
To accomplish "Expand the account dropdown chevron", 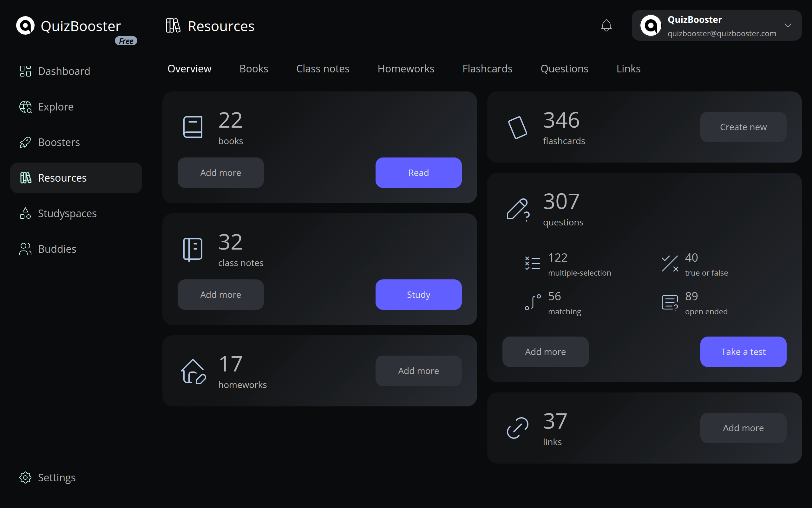I will 788,25.
